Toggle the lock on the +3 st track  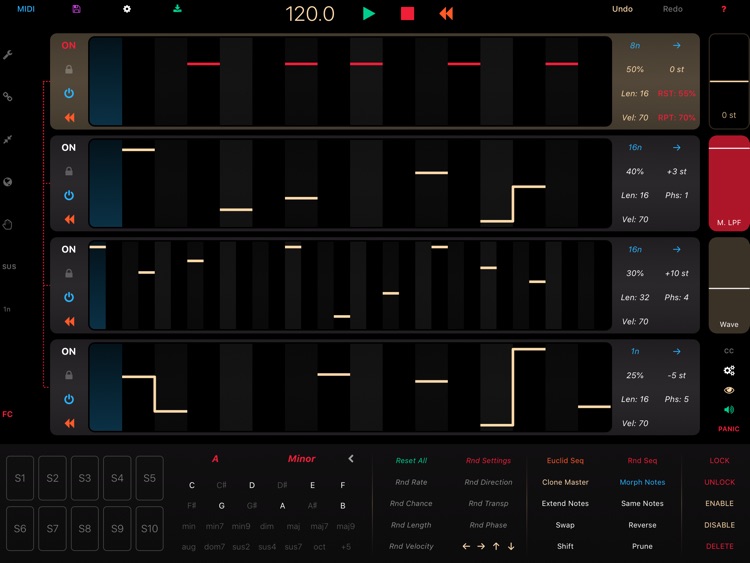pos(69,171)
